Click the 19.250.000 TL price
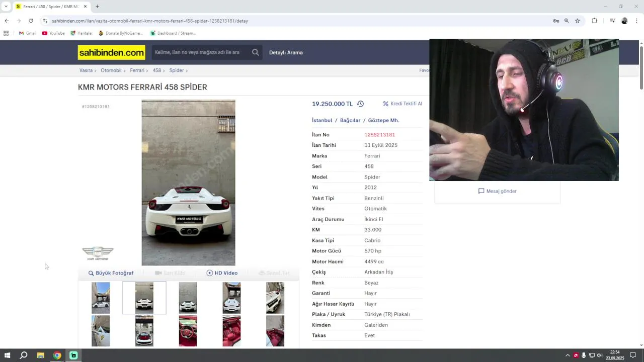 click(332, 104)
